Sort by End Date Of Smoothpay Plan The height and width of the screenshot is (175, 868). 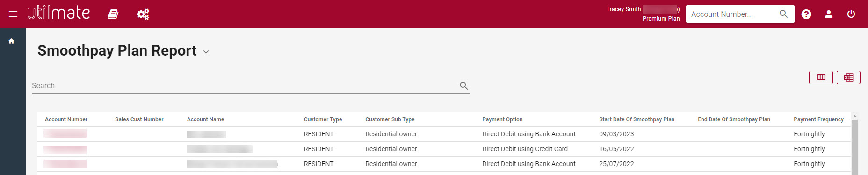[x=734, y=119]
